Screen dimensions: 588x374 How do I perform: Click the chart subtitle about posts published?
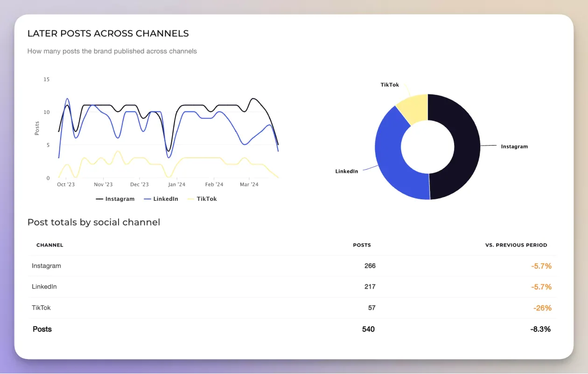point(112,51)
